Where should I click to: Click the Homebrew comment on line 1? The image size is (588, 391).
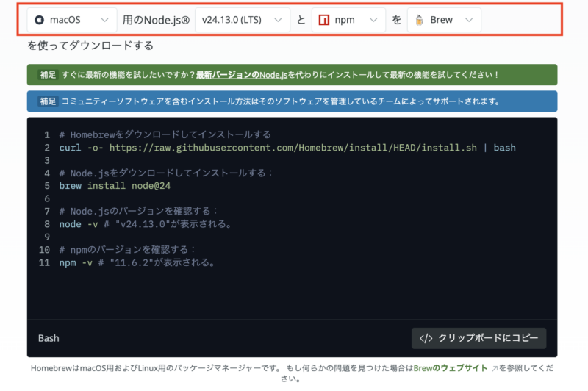pos(165,134)
